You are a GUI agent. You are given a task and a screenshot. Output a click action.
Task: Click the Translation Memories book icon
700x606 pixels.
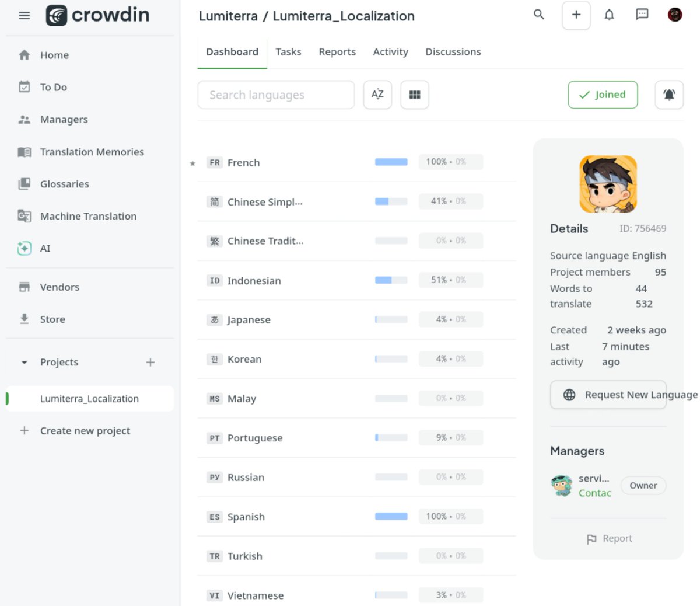pyautogui.click(x=24, y=152)
